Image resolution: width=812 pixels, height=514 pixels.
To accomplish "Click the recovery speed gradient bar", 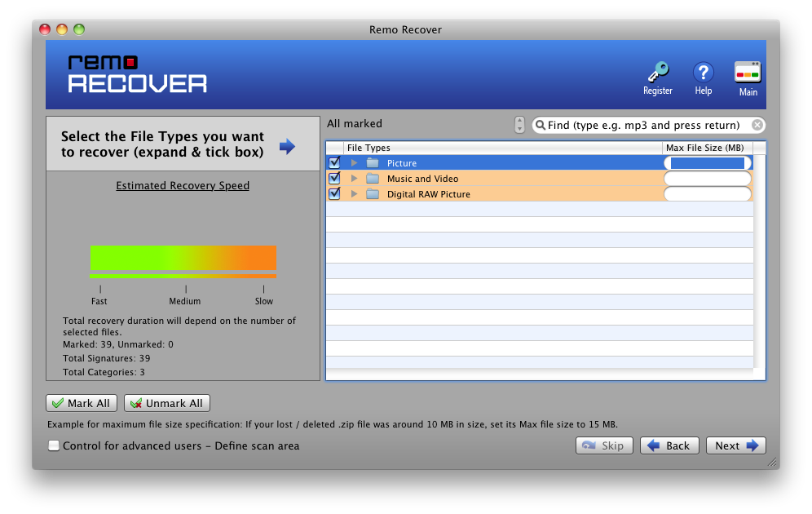I will tap(183, 258).
